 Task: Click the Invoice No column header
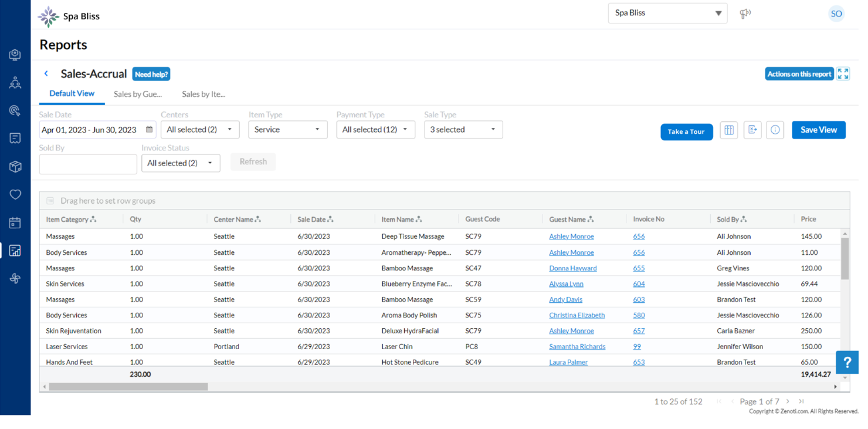(x=649, y=219)
